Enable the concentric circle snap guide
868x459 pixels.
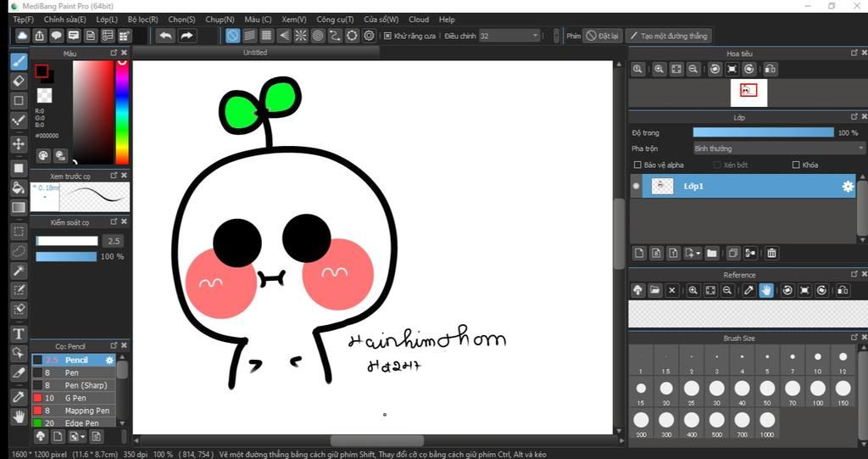tap(318, 36)
